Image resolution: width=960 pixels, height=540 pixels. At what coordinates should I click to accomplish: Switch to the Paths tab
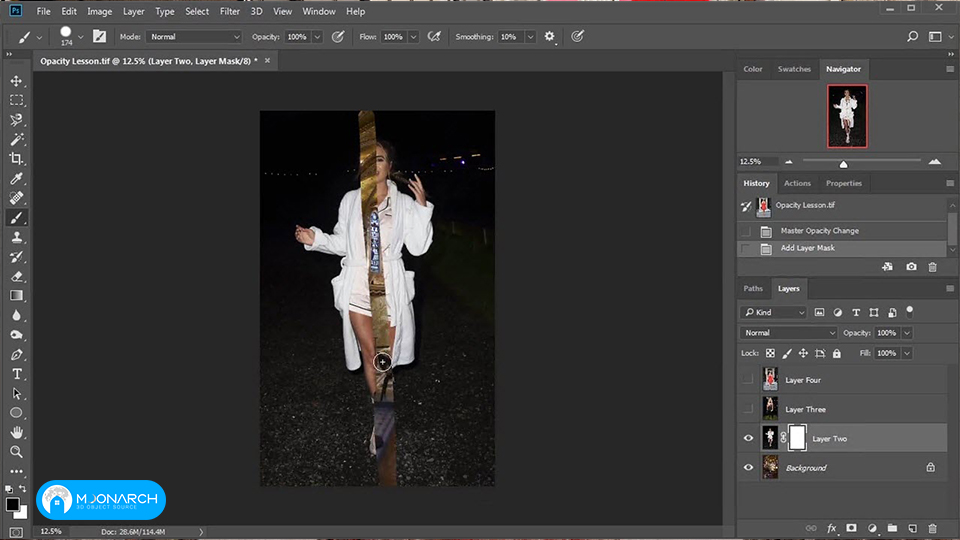tap(753, 288)
